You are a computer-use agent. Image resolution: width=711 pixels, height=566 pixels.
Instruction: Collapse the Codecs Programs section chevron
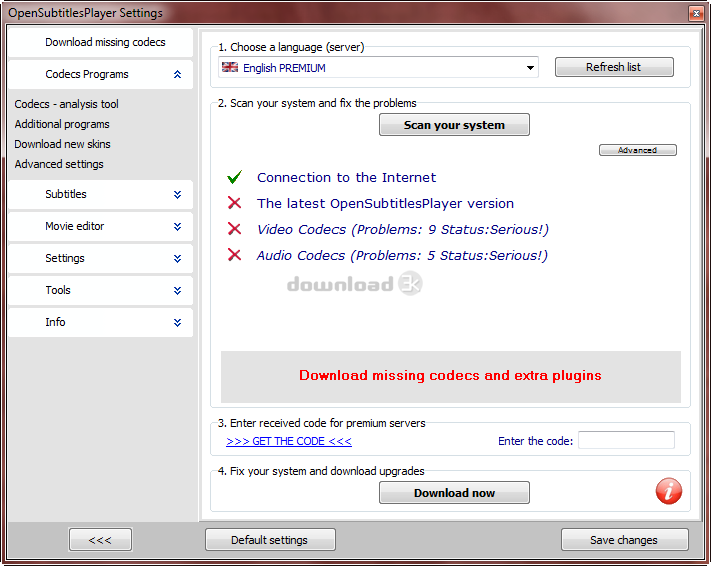(x=177, y=74)
